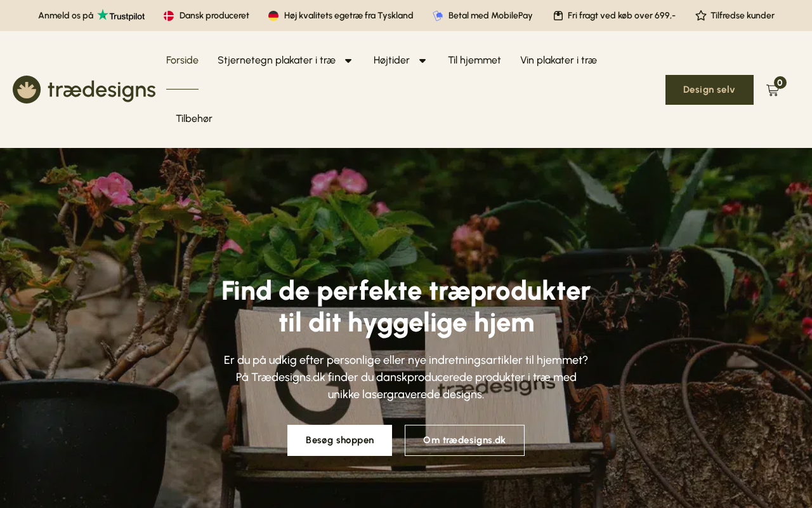Image resolution: width=812 pixels, height=508 pixels.
Task: Click the Om trædesigns.dk button
Action: coord(464,440)
